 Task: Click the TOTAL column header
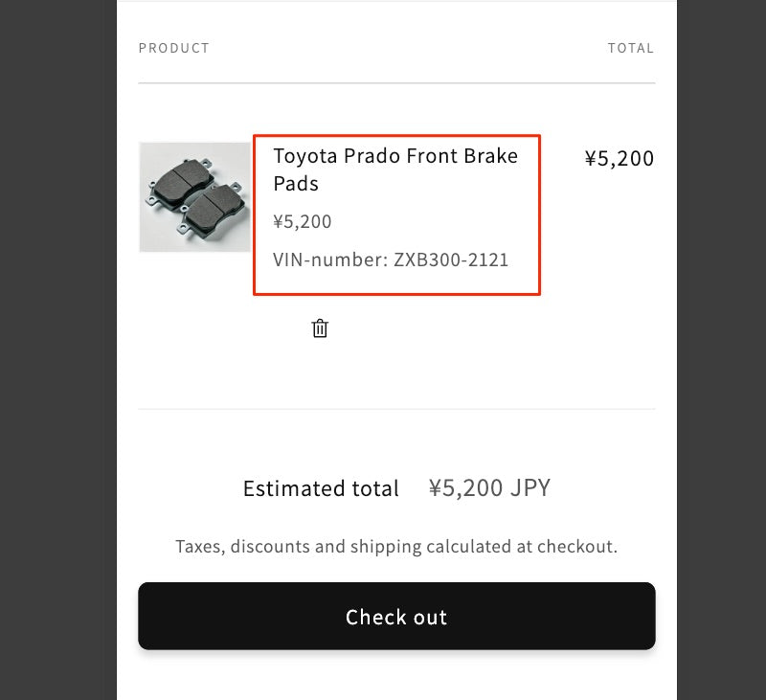630,48
